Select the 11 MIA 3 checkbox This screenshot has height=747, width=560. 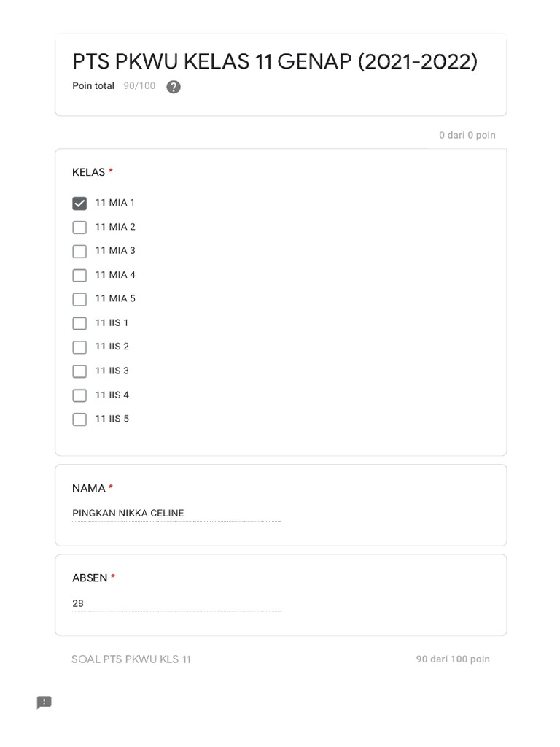click(79, 252)
